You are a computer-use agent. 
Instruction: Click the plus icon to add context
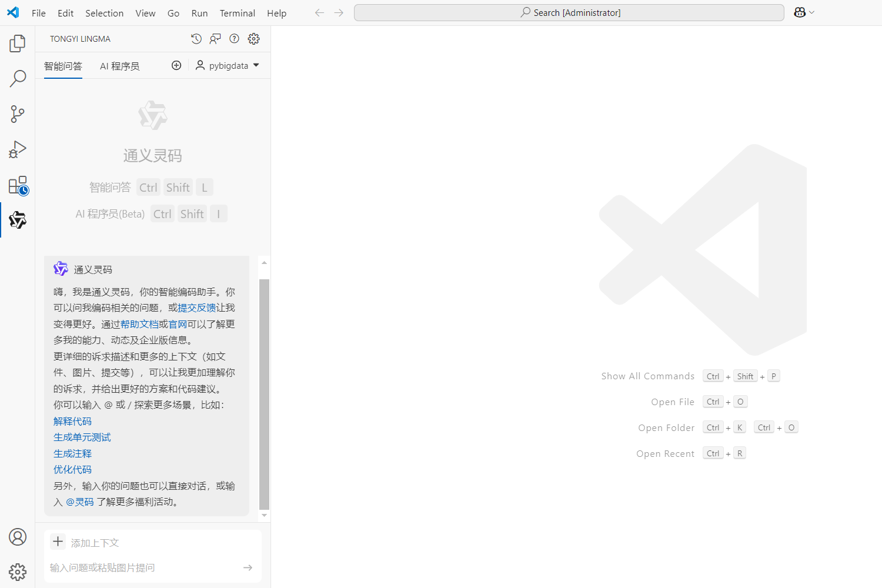(x=58, y=542)
